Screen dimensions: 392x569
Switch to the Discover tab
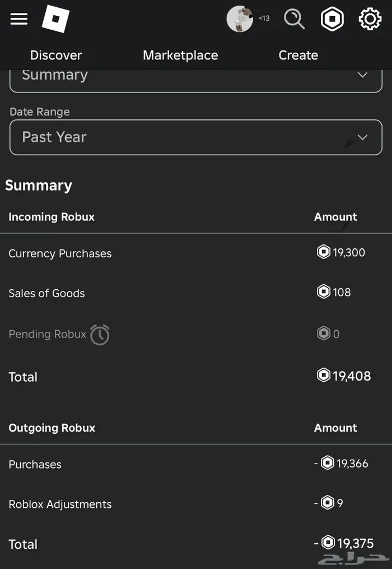[x=56, y=55]
